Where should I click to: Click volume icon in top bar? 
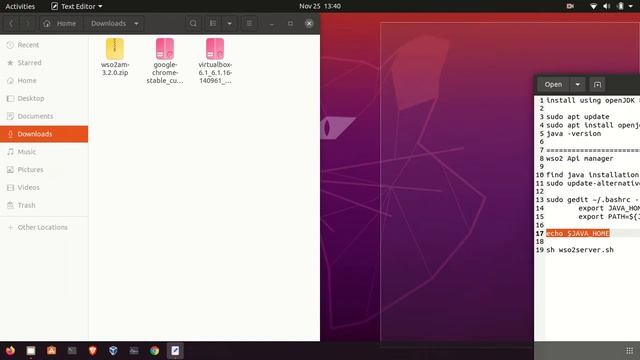click(607, 6)
